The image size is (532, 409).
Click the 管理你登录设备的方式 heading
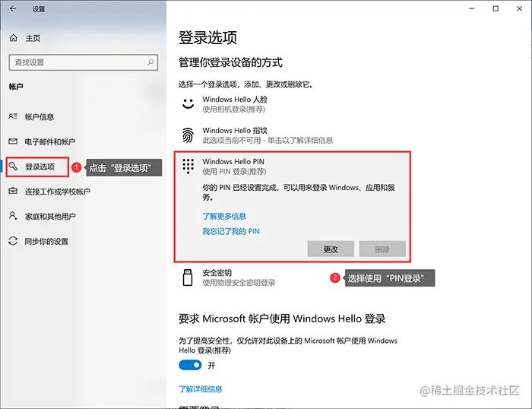(x=230, y=62)
